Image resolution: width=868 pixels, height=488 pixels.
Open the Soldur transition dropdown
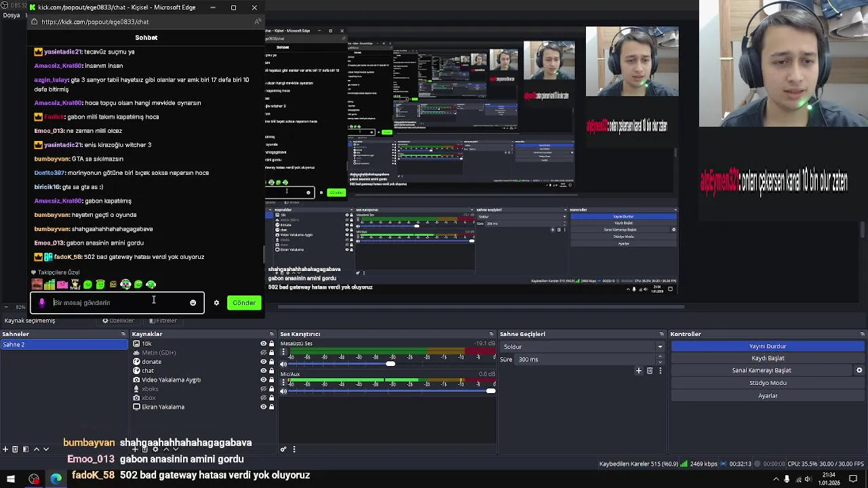click(x=583, y=347)
